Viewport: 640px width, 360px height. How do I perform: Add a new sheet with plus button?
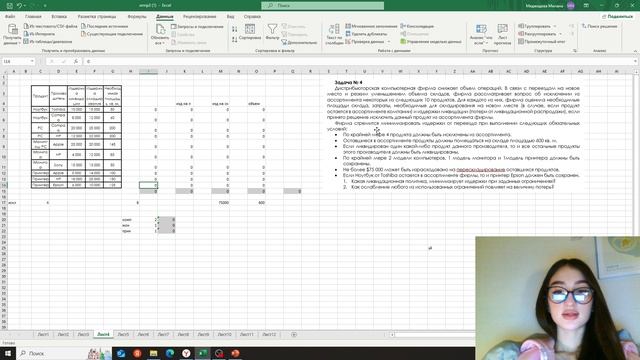[x=294, y=334]
